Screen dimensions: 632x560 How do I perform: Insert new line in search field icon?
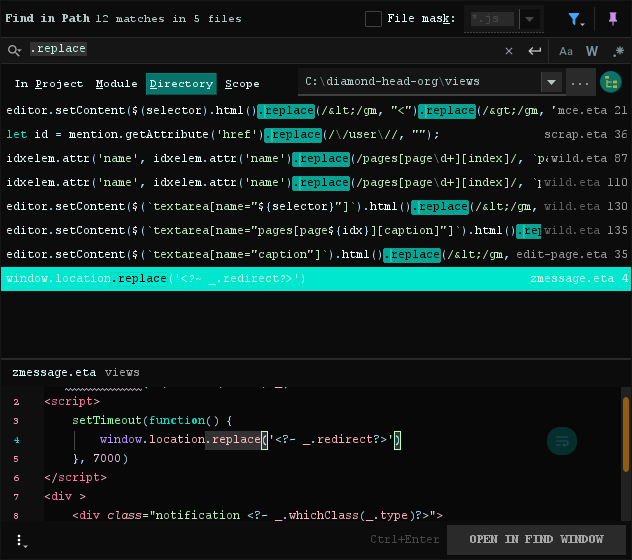(x=534, y=51)
